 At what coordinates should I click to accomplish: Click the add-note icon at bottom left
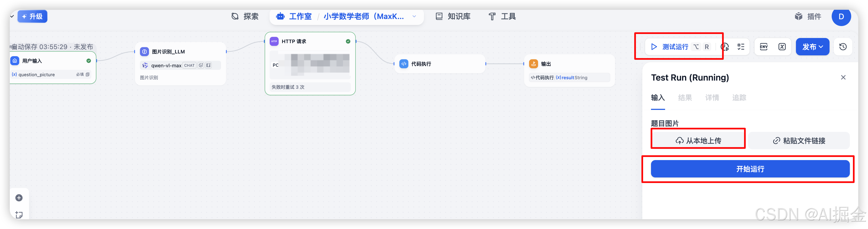click(19, 215)
